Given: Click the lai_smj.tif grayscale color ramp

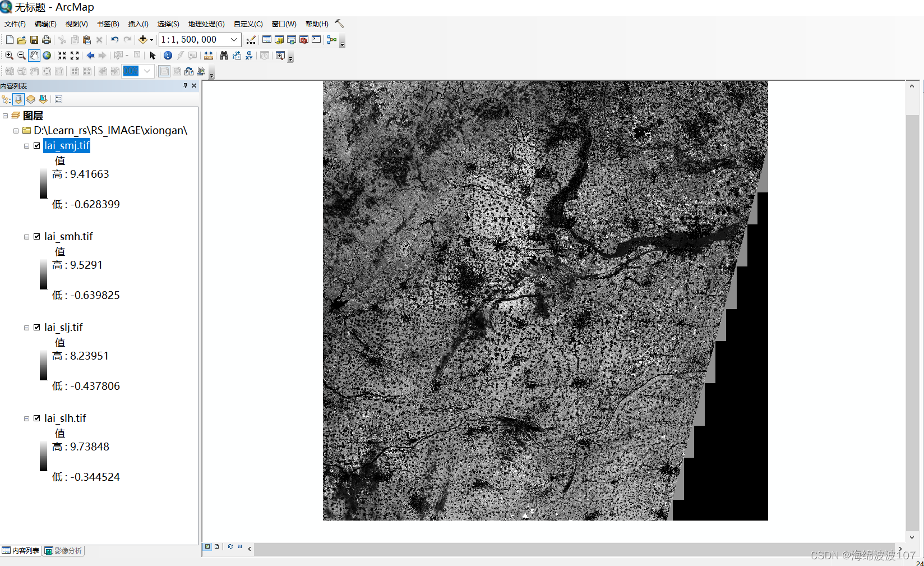Looking at the screenshot, I should pyautogui.click(x=43, y=183).
